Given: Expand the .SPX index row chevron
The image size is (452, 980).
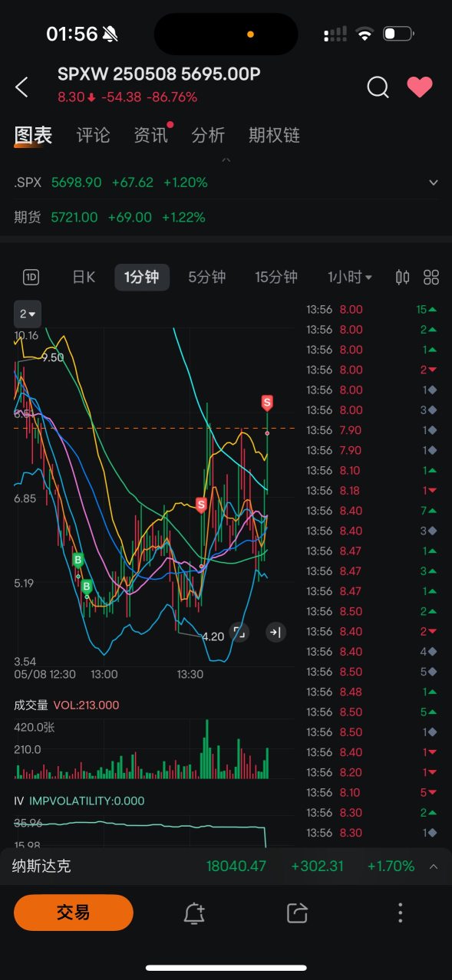Looking at the screenshot, I should click(x=434, y=183).
